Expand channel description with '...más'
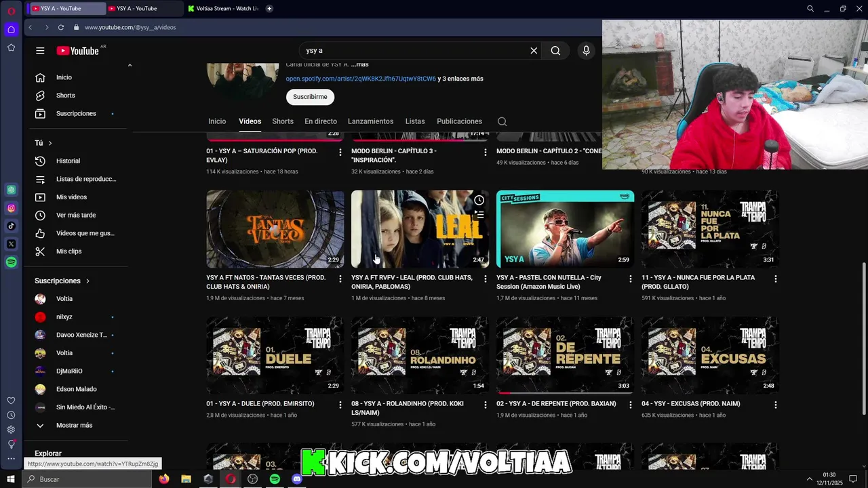This screenshot has height=488, width=868. (359, 64)
